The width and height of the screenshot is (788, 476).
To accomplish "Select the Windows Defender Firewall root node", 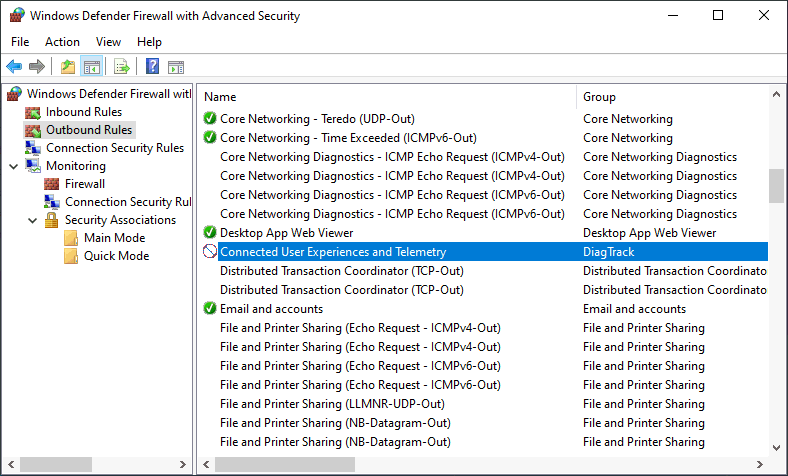I will [x=109, y=93].
